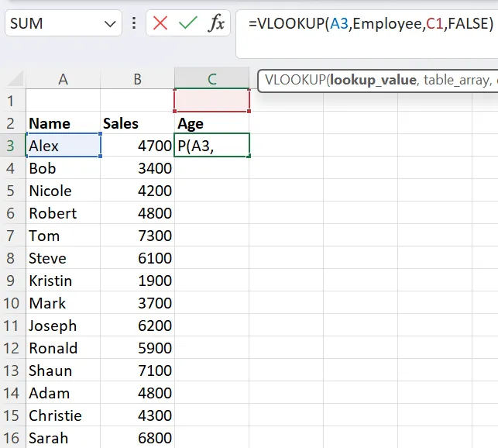
Task: Click sales value 1900 for Kristin
Action: [137, 281]
